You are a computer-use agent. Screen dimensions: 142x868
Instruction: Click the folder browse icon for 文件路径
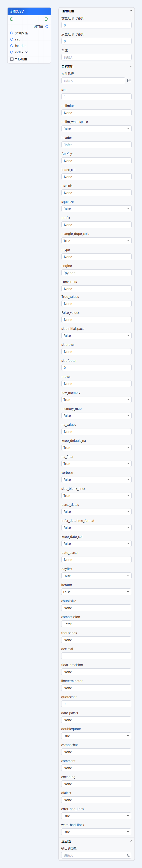coord(129,81)
